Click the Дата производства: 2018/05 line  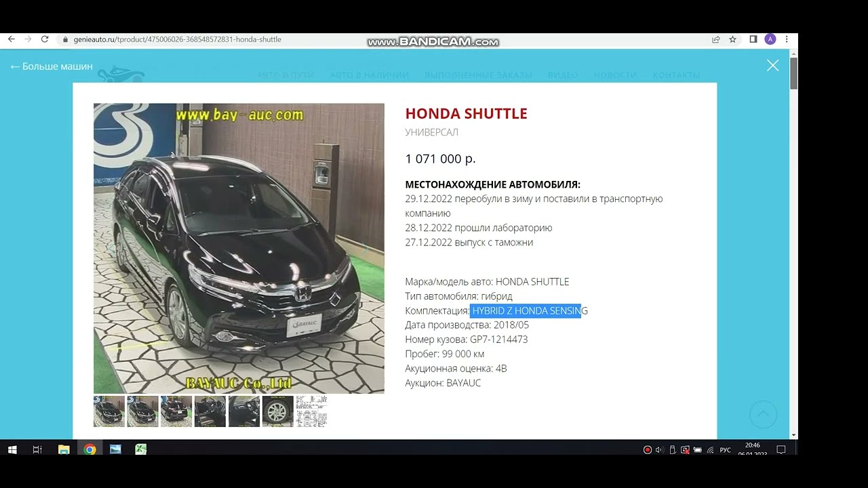click(467, 325)
